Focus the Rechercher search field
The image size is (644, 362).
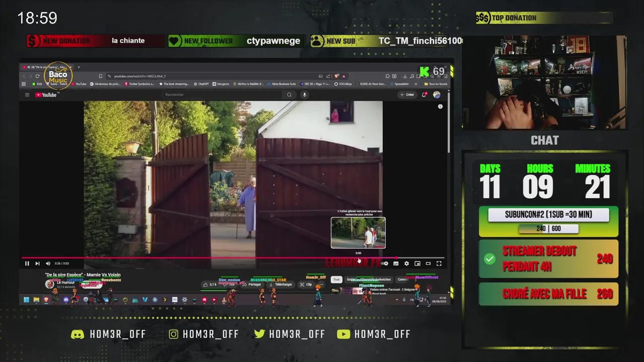click(222, 95)
